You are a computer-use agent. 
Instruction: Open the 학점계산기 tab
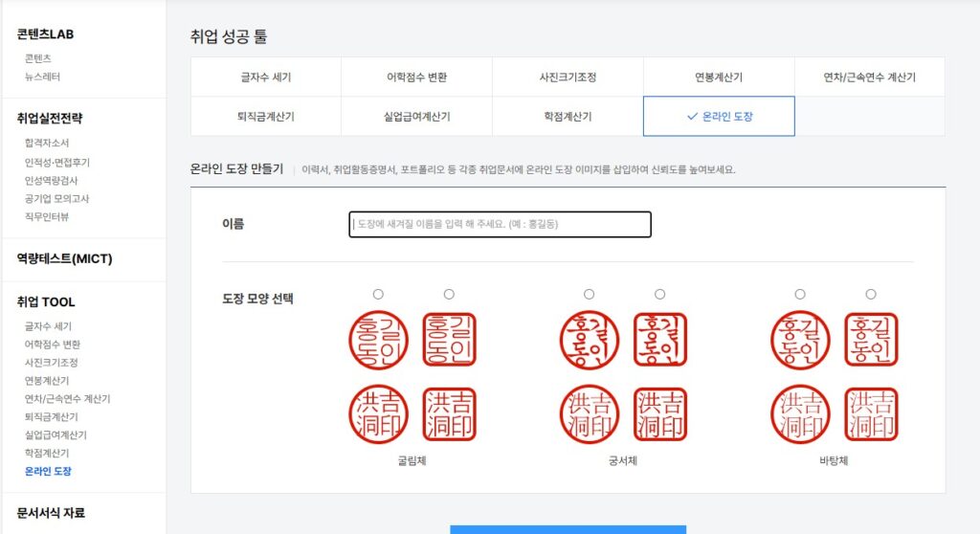(x=568, y=117)
